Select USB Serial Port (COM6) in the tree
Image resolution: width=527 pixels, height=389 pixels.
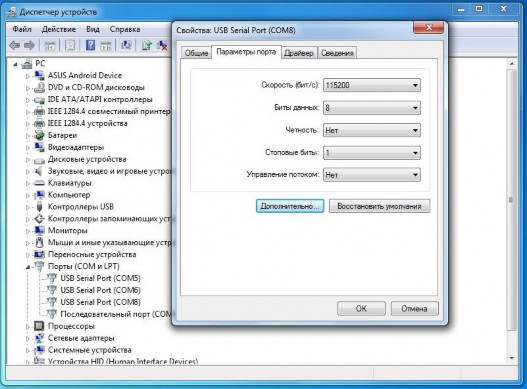(x=100, y=290)
